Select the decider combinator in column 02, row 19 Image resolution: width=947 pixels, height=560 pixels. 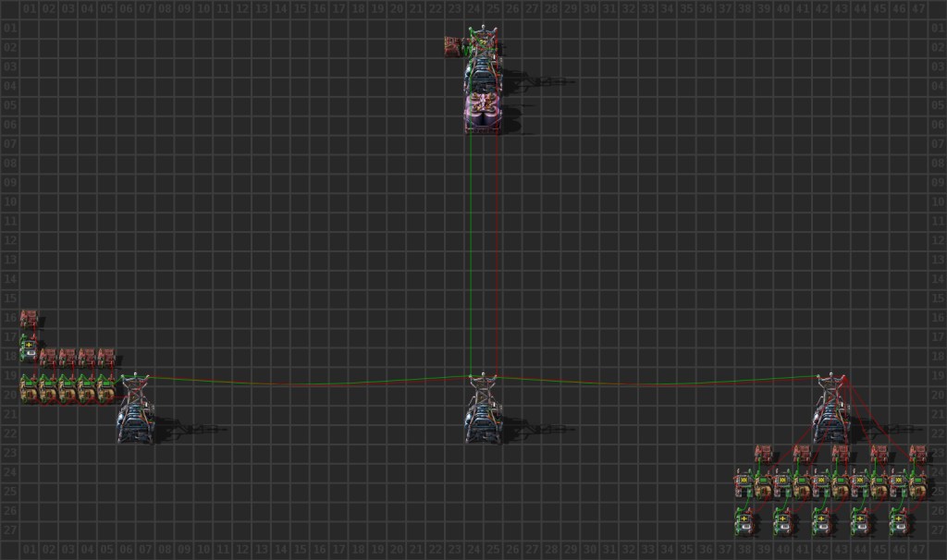(x=48, y=389)
